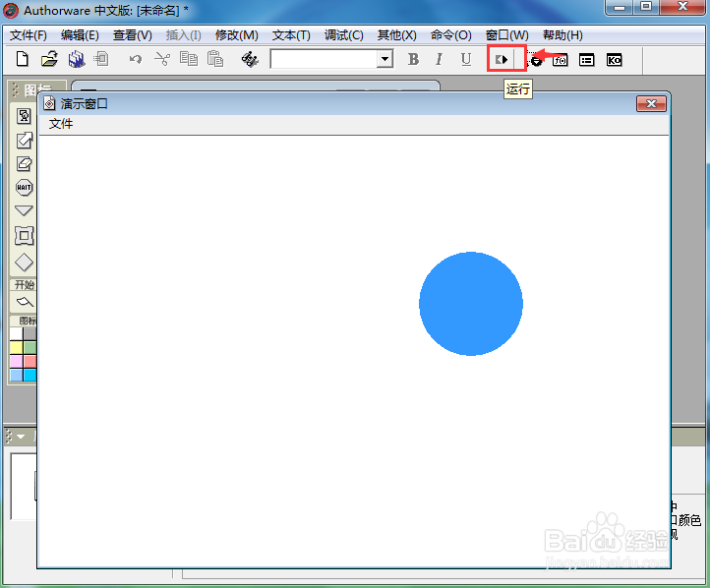The height and width of the screenshot is (588, 710).
Task: Choose the light blue icon color swatch
Action: point(17,375)
